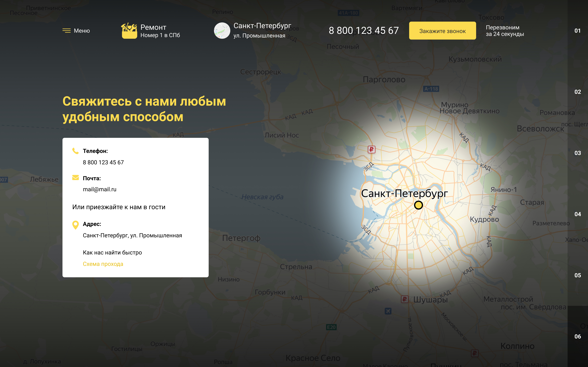The width and height of the screenshot is (588, 367).
Task: Click the yellow location pin icon
Action: [x=76, y=225]
